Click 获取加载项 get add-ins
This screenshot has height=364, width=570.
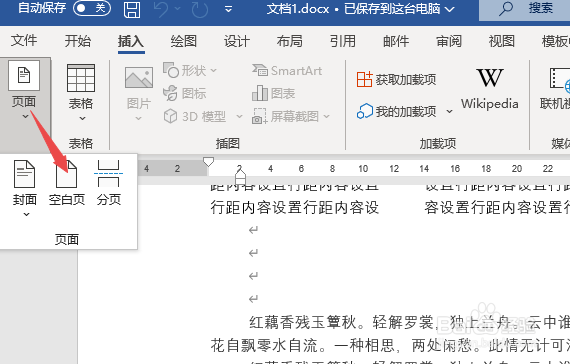click(396, 79)
